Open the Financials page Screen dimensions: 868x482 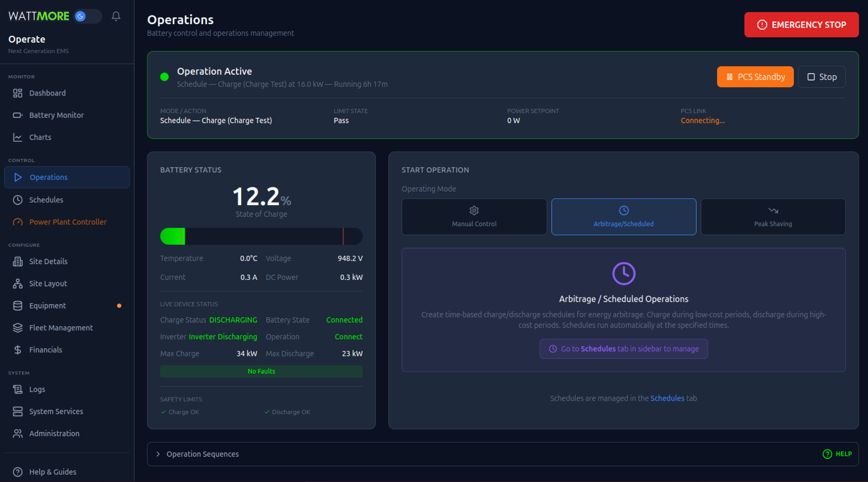[x=46, y=350]
